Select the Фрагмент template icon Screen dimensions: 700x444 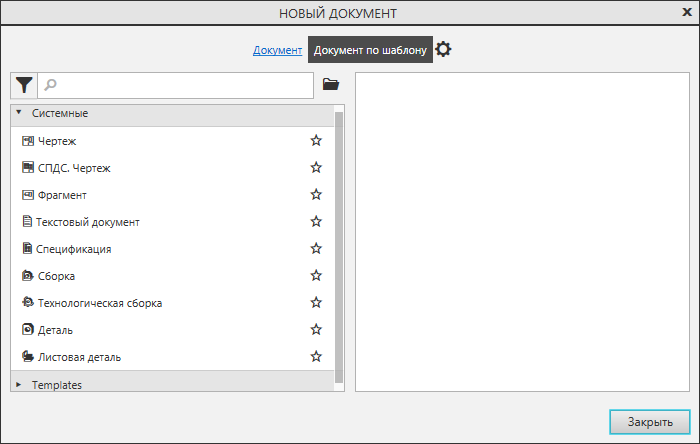tap(28, 195)
